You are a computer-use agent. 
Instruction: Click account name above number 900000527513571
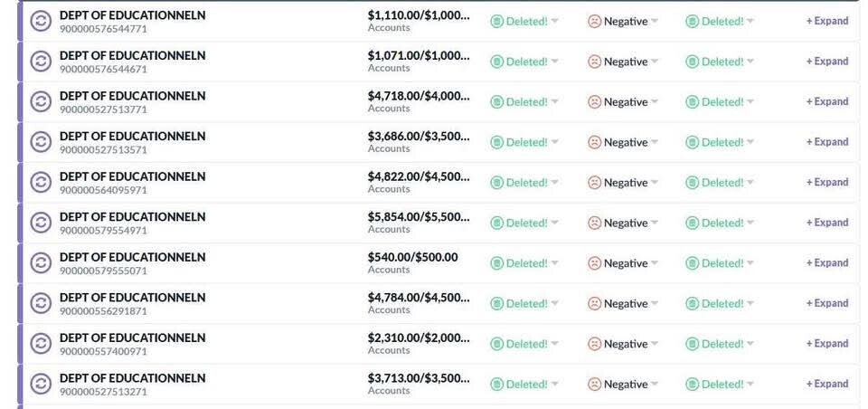132,136
